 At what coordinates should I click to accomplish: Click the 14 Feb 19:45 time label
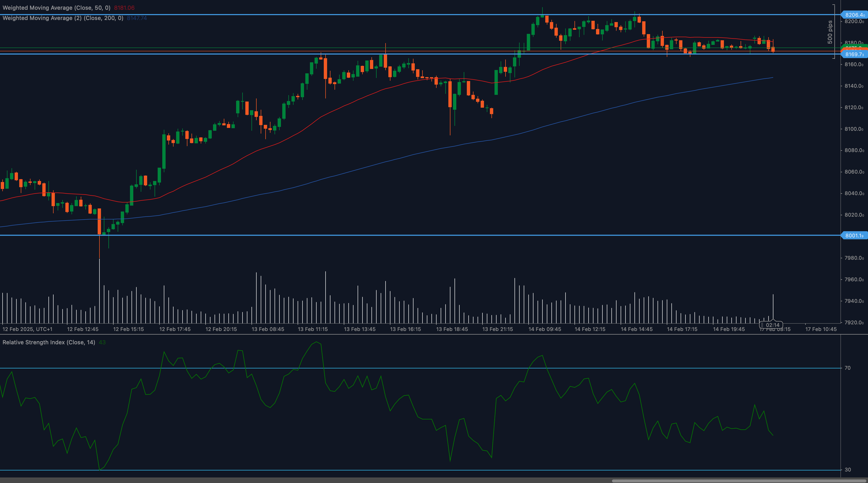[x=729, y=329]
